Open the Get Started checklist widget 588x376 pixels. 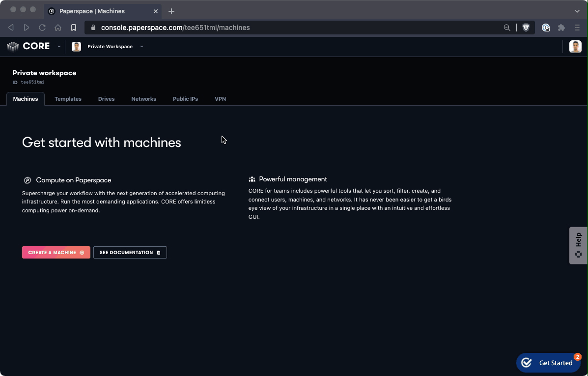point(548,363)
